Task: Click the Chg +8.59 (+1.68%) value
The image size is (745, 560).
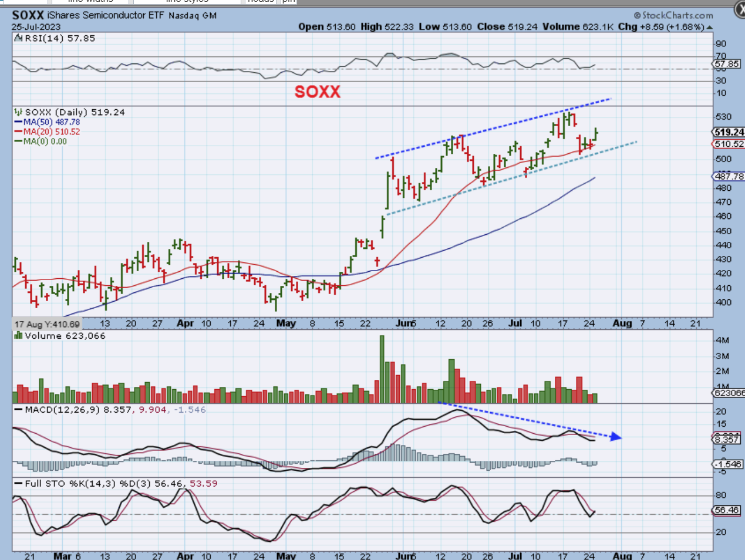Action: pos(661,26)
